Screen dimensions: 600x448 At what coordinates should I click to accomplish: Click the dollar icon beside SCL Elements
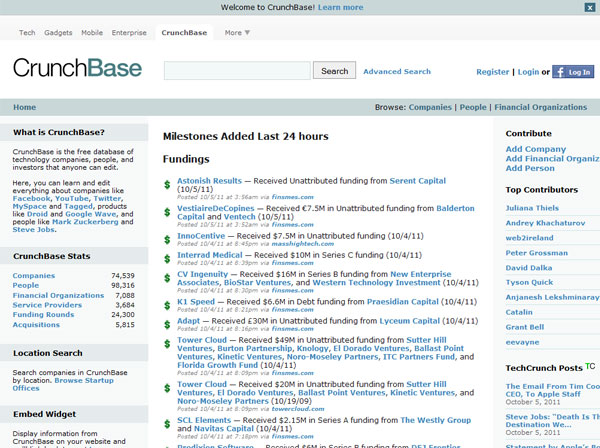(x=167, y=424)
